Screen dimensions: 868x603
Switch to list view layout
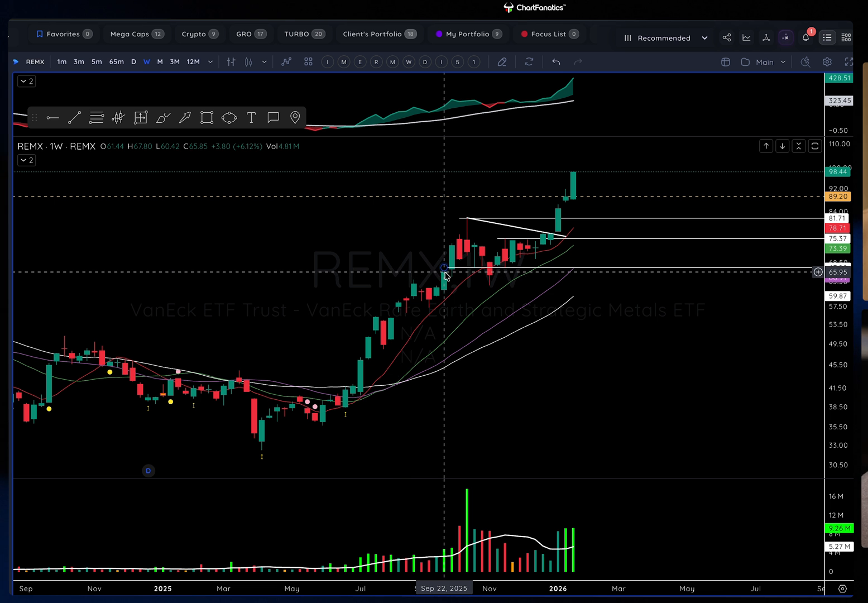(x=827, y=37)
